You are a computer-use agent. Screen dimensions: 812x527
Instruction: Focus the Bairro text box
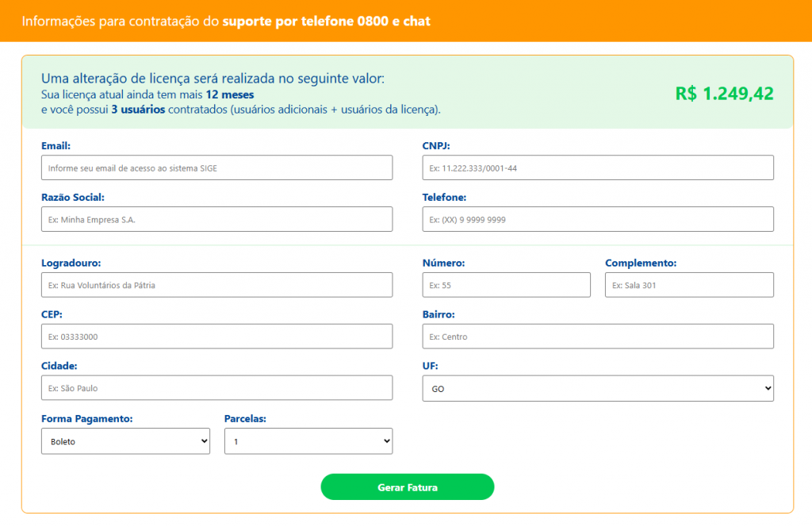(x=598, y=337)
